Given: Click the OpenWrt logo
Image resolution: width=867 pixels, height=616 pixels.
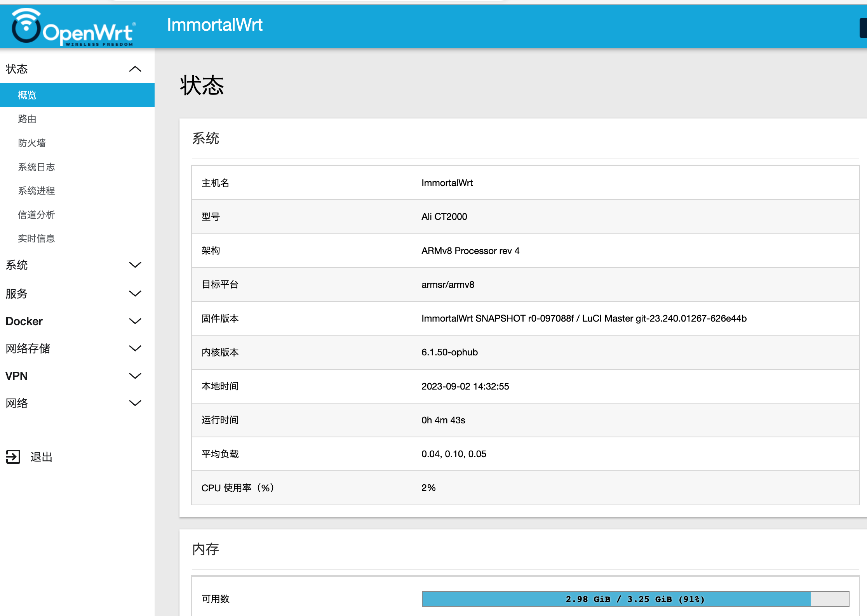Looking at the screenshot, I should (73, 27).
